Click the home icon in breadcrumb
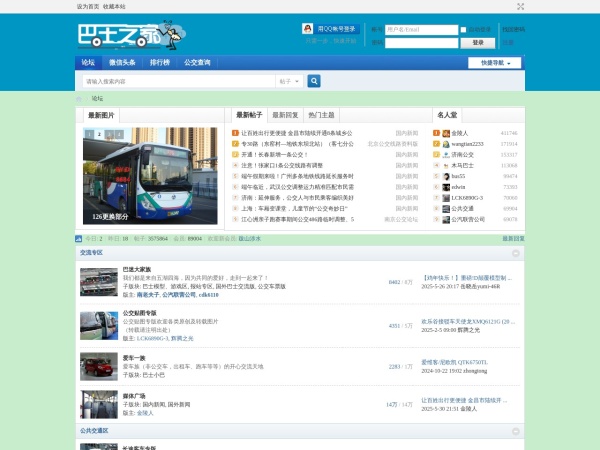600x450 pixels. (x=79, y=99)
